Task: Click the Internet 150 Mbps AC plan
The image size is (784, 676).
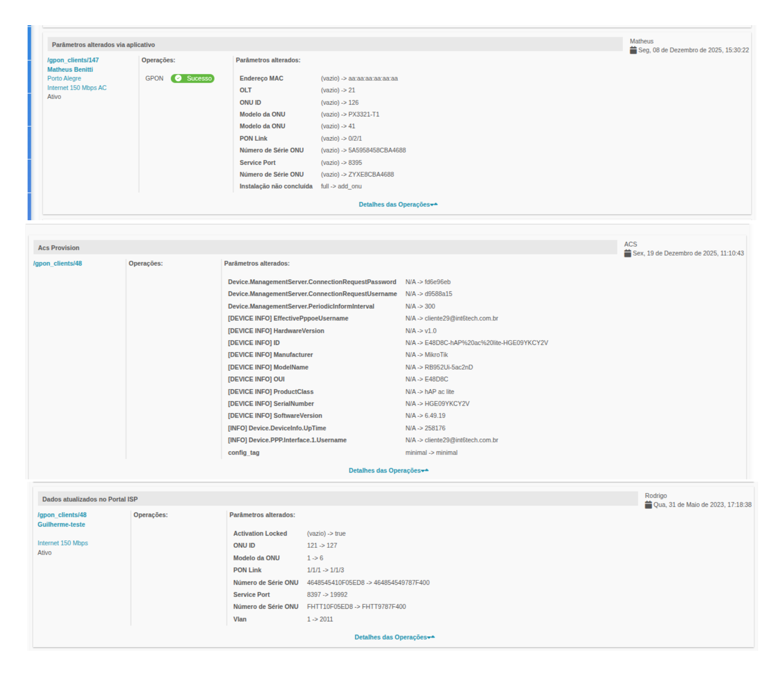Action: coord(77,88)
